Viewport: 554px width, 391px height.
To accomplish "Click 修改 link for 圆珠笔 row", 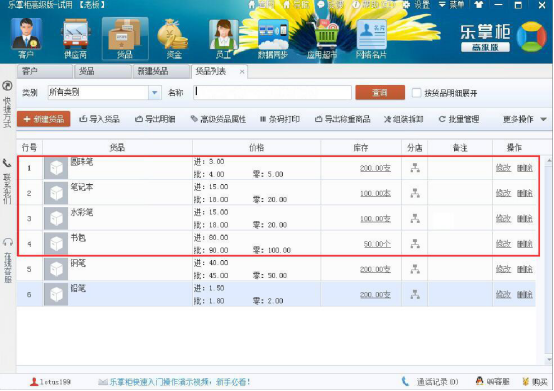I will 503,168.
